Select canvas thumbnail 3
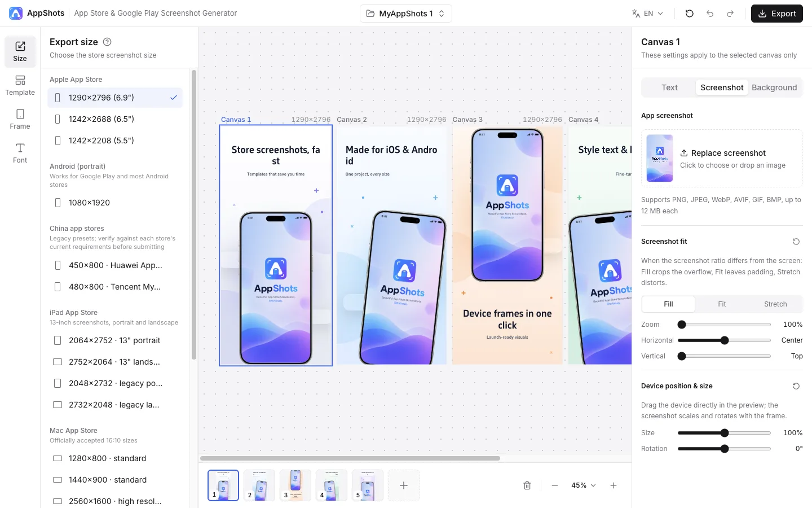The image size is (812, 508). [295, 485]
